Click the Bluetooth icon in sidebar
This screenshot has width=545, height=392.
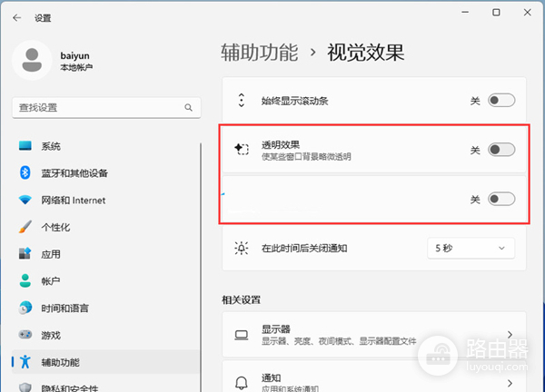25,172
